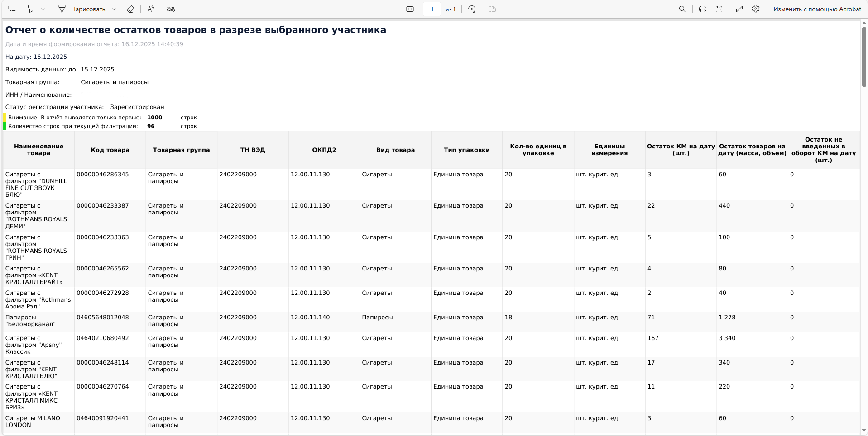This screenshot has height=436, width=868.
Task: Enter full screen mode with the arrows icon
Action: tap(739, 9)
